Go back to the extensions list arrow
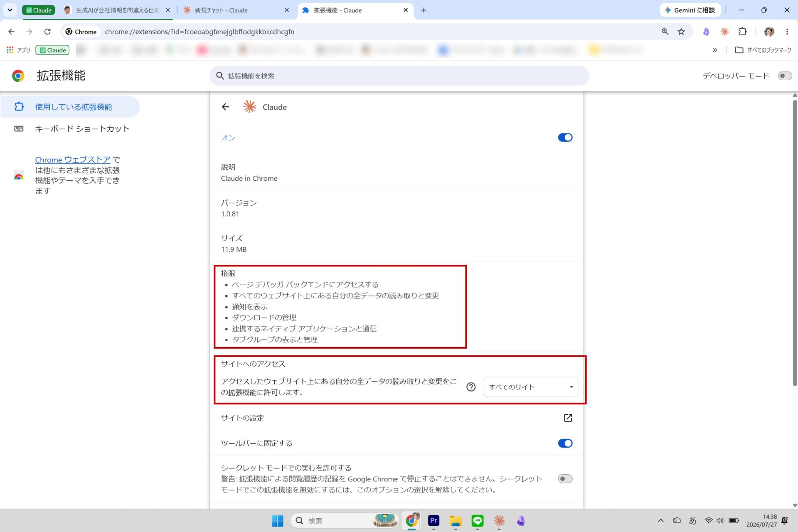This screenshot has height=532, width=798. tap(225, 107)
